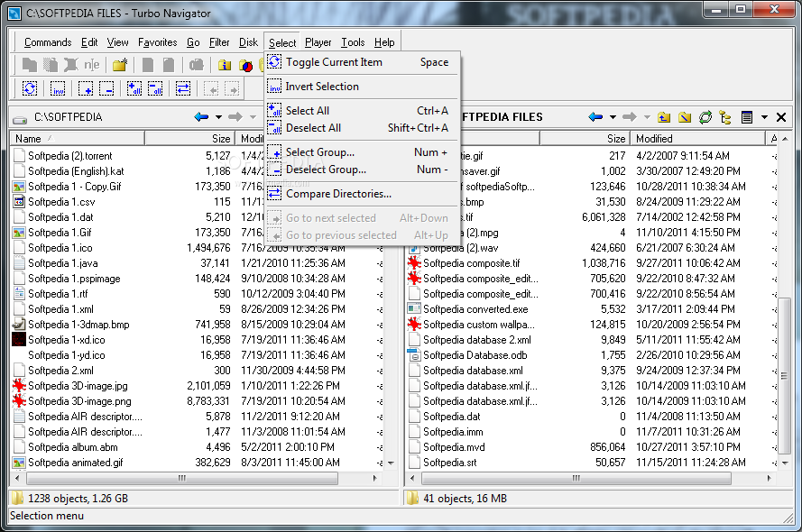Open the Filter menu
The width and height of the screenshot is (802, 532).
pyautogui.click(x=219, y=42)
